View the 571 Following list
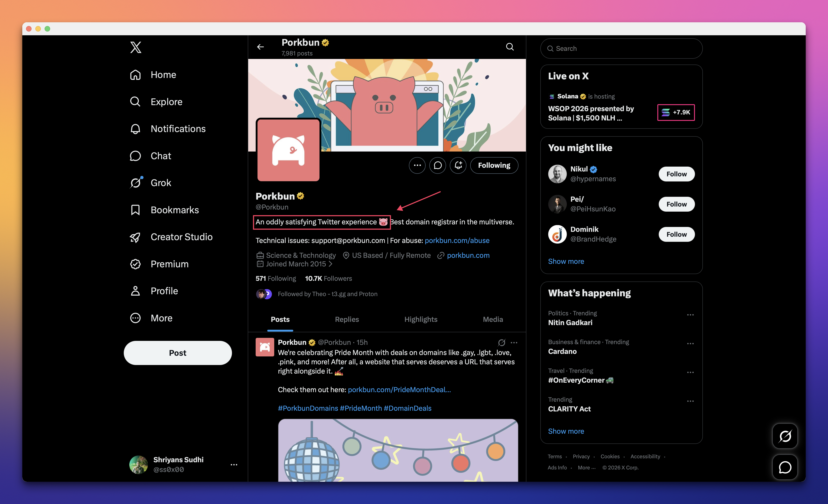 [276, 278]
